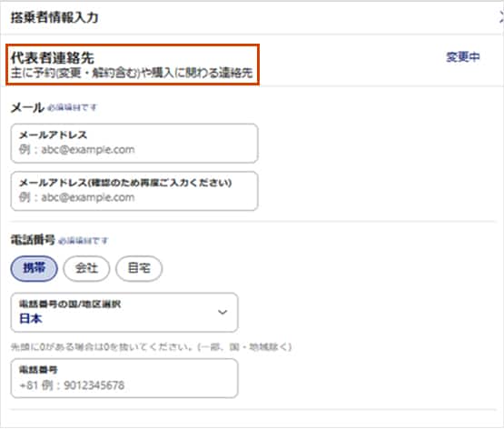This screenshot has height=429, width=504.
Task: Click the phone 必須項目です note
Action: [x=84, y=241]
